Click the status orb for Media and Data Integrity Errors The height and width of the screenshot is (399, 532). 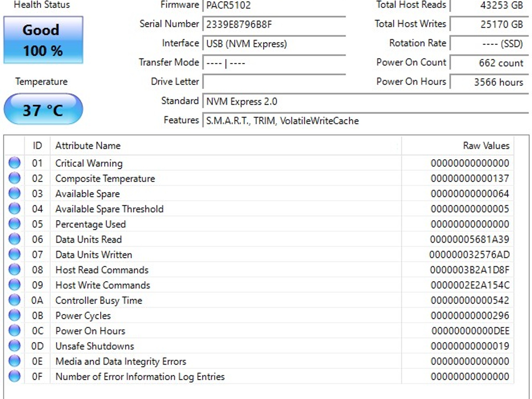click(x=14, y=361)
